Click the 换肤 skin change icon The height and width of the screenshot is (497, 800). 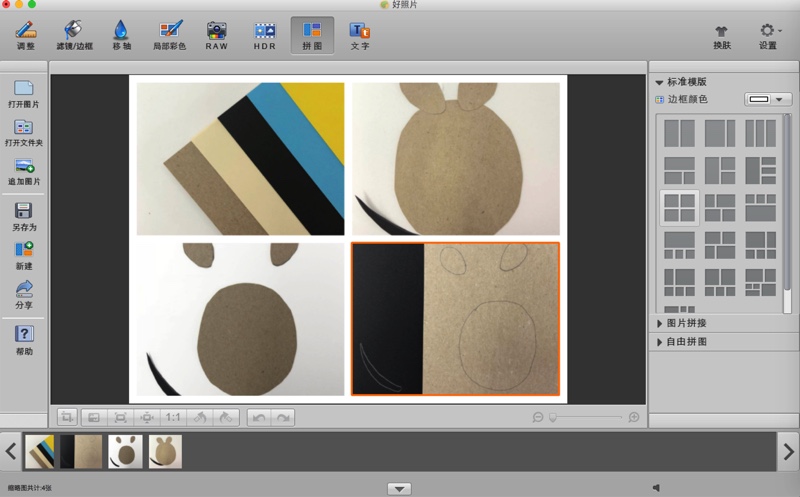[722, 37]
